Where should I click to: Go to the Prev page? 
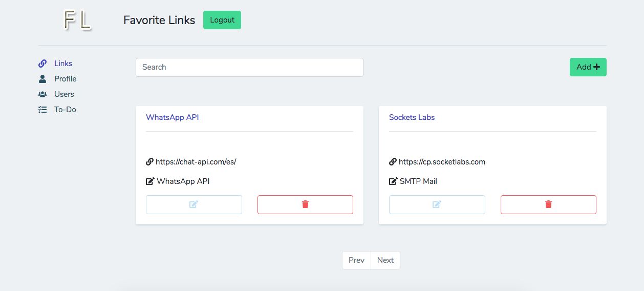tap(356, 260)
